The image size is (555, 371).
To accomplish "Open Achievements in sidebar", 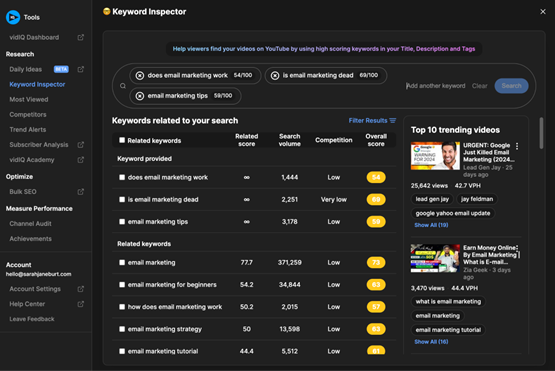I will point(30,239).
